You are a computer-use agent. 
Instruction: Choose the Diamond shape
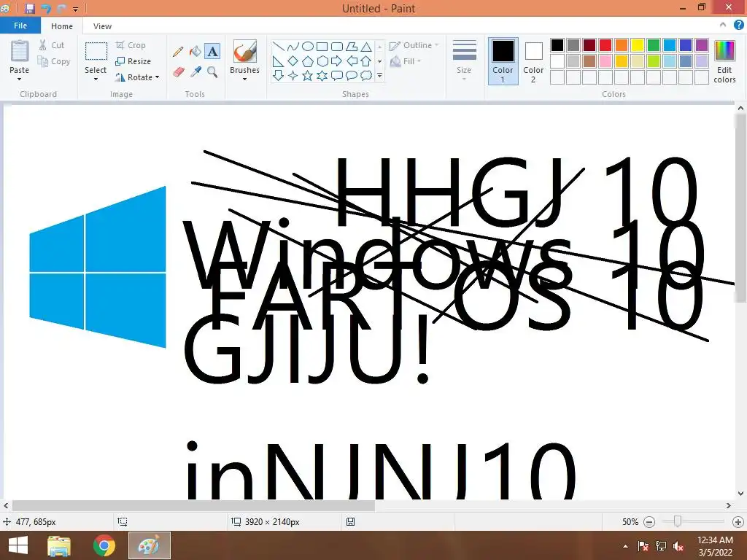(293, 61)
